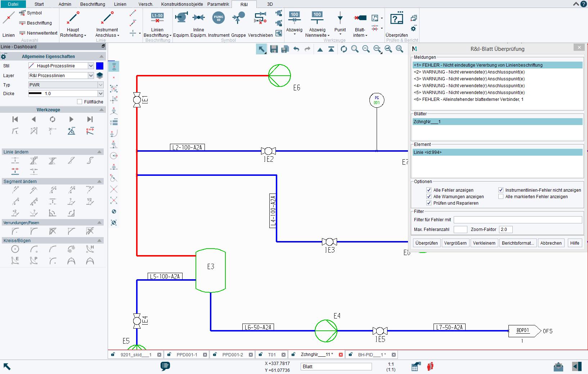Click the Linien selection tool
Screen dimensions: 588x374
click(x=9, y=24)
